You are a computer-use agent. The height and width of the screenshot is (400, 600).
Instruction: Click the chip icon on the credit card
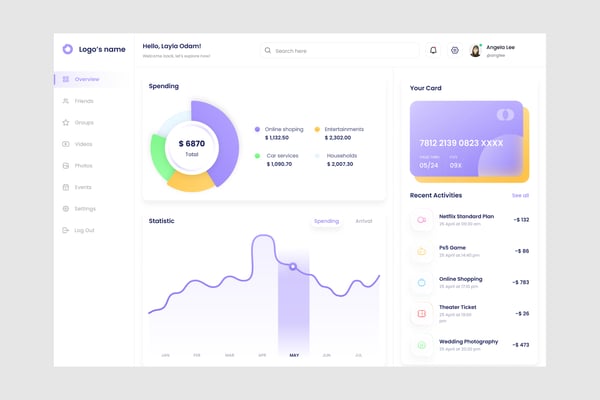coord(505,114)
